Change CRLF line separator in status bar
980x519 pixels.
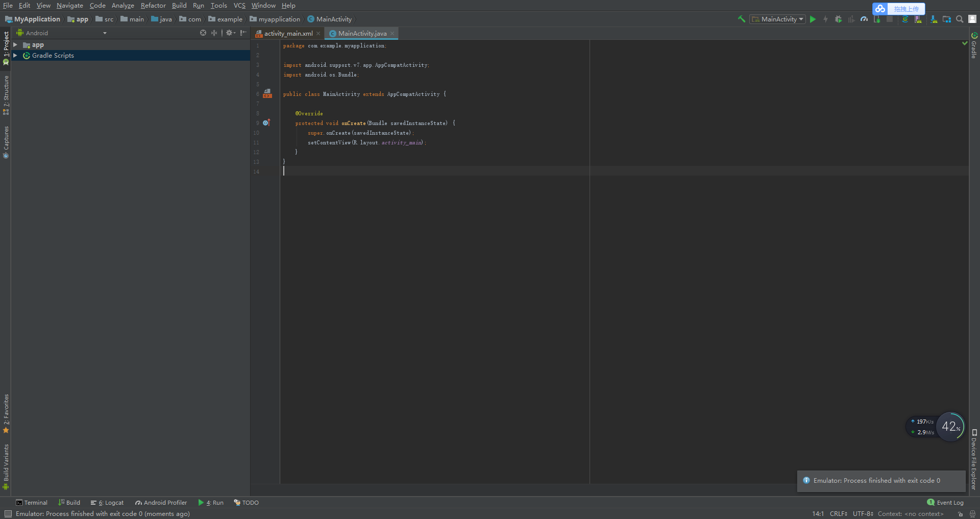pos(838,514)
